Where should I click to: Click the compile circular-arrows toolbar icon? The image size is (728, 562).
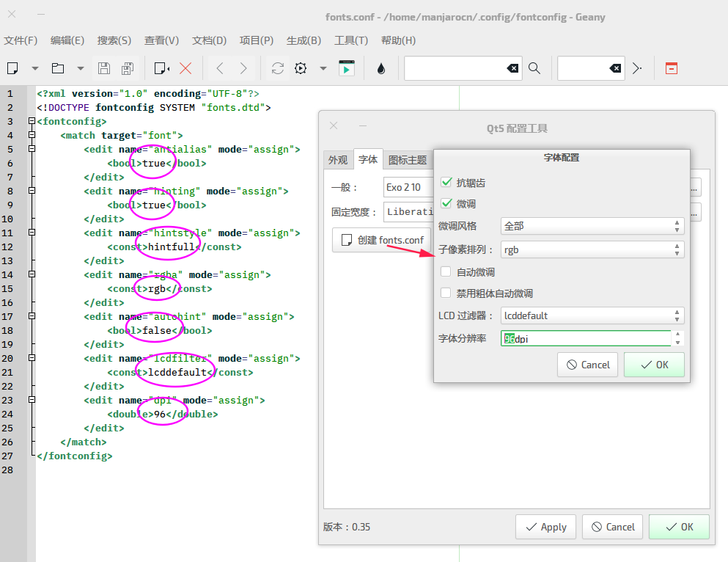pyautogui.click(x=278, y=68)
